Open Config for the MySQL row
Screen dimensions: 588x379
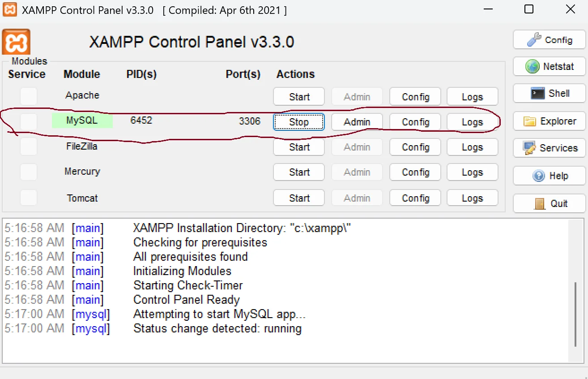415,122
